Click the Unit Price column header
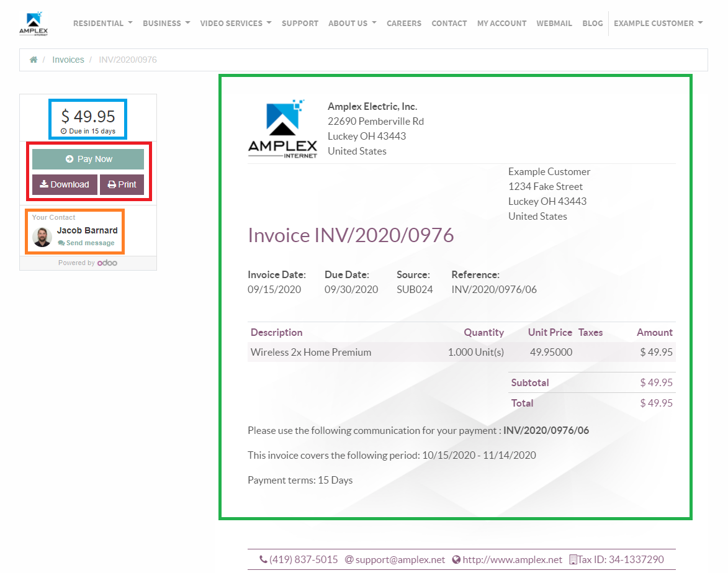 point(550,333)
